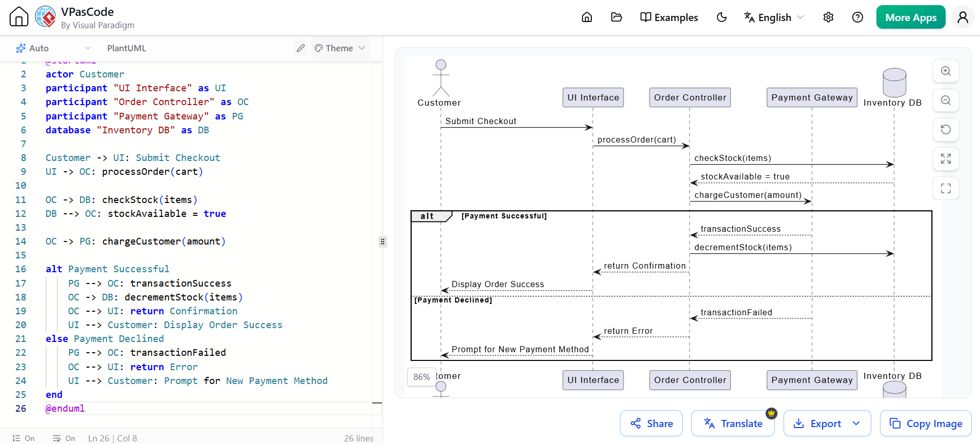Viewport: 980px width, 444px height.
Task: Click the bottom Order Controller participant box
Action: tap(690, 380)
